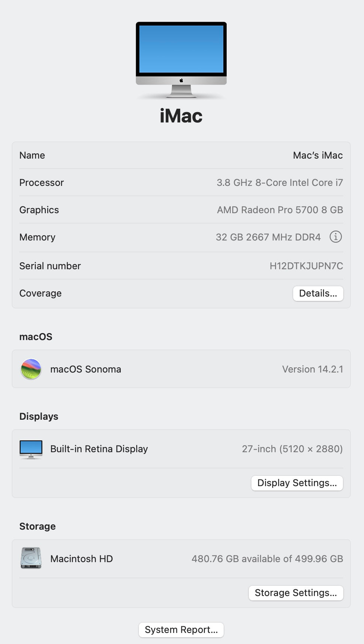This screenshot has height=644, width=364.
Task: Open Display Settings
Action: (x=297, y=483)
